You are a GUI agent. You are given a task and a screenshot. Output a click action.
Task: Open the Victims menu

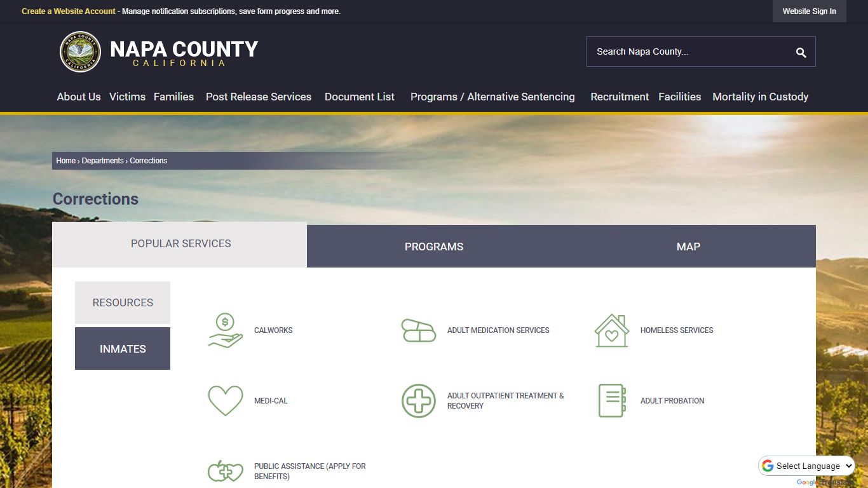point(127,97)
